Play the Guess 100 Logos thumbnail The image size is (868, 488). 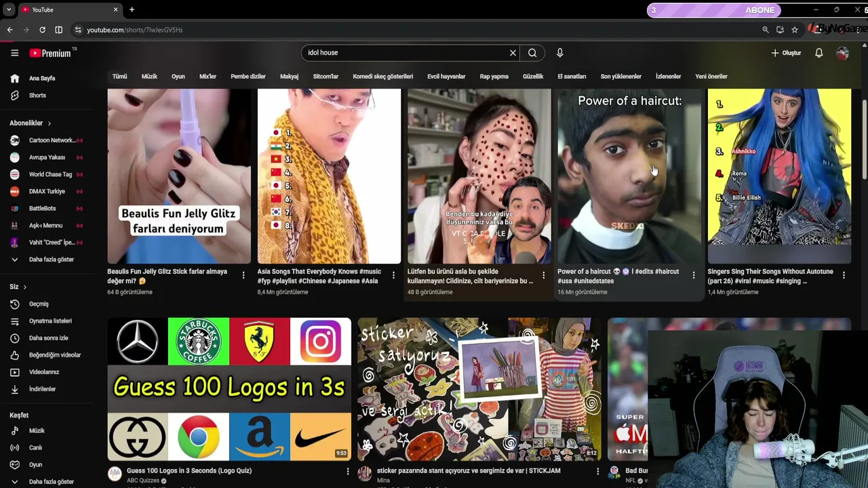pos(229,389)
